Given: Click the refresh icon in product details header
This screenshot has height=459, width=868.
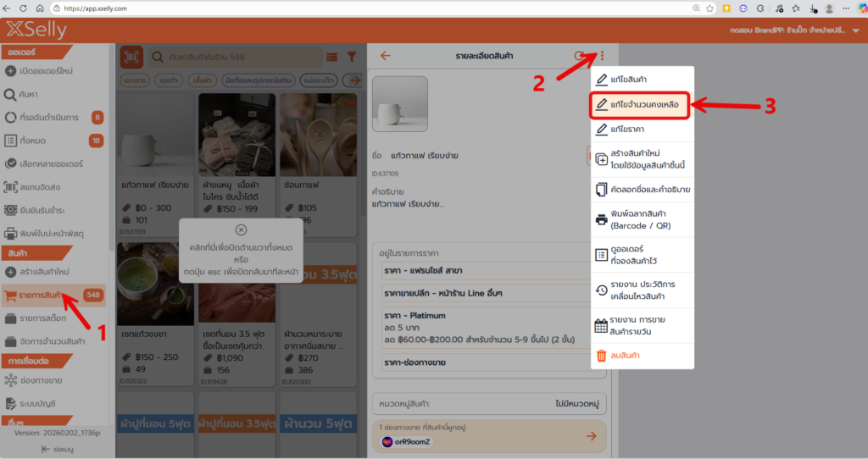Looking at the screenshot, I should tap(580, 56).
